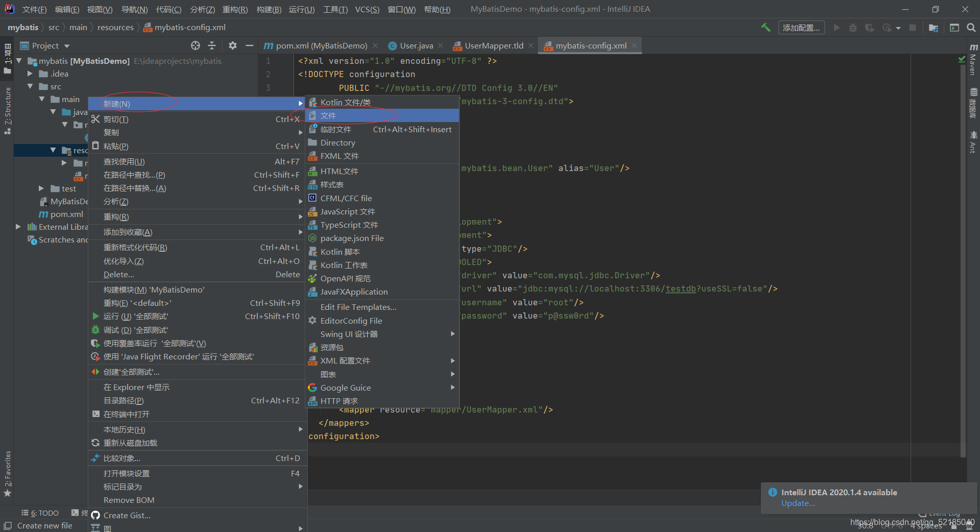Open the Structure side panel

click(7, 110)
